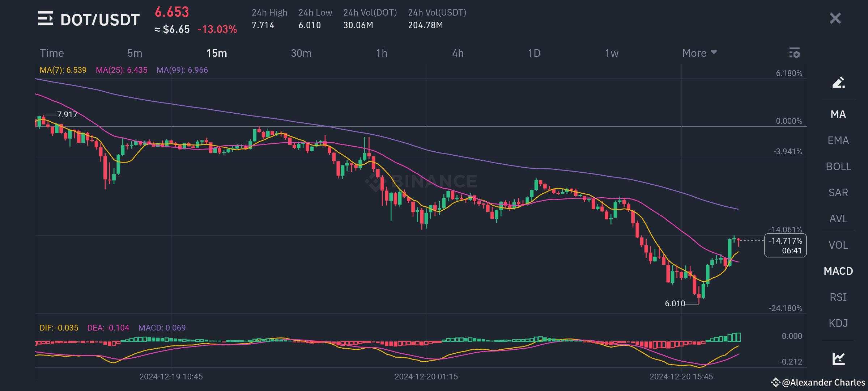Select the drawing pencil tool
The image size is (868, 391).
click(838, 83)
